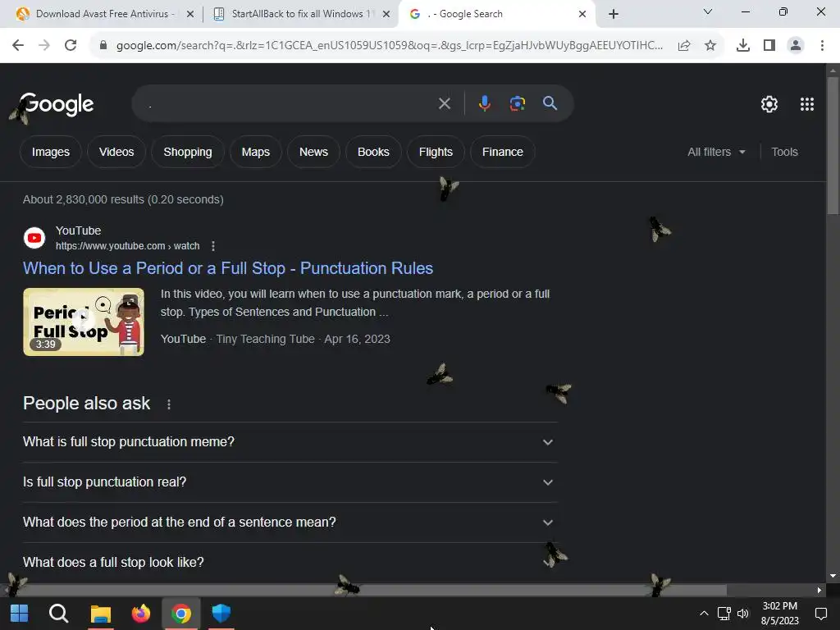Click the magnifier search button
The image size is (840, 630).
point(550,103)
